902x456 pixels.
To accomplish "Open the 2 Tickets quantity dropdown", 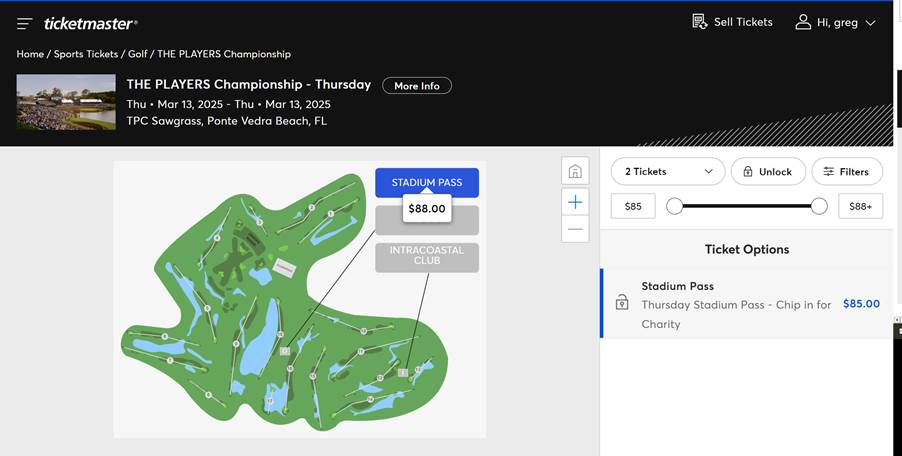I will [x=667, y=171].
